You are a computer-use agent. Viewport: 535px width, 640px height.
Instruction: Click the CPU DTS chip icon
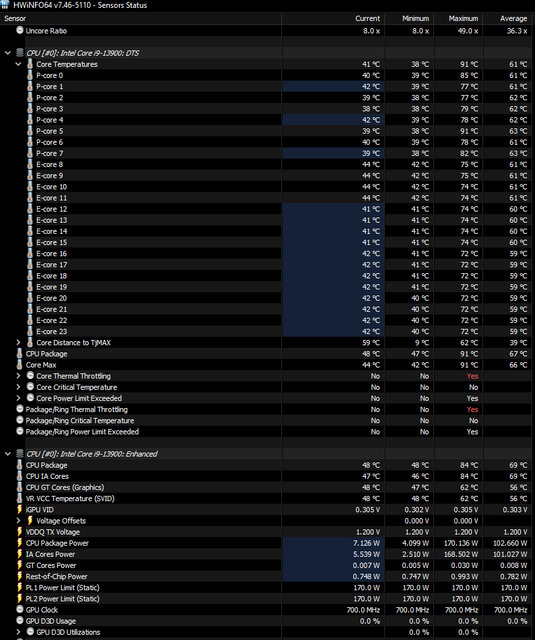pos(20,53)
